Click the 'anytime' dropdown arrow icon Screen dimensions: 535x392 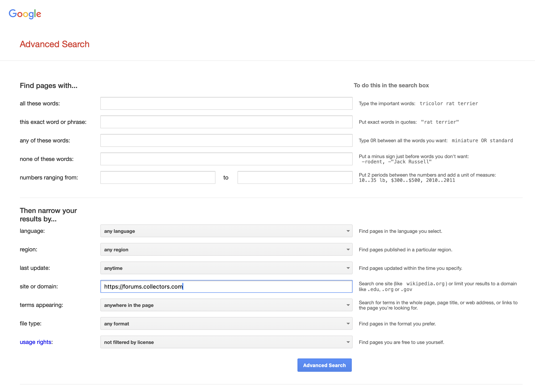[x=348, y=268]
